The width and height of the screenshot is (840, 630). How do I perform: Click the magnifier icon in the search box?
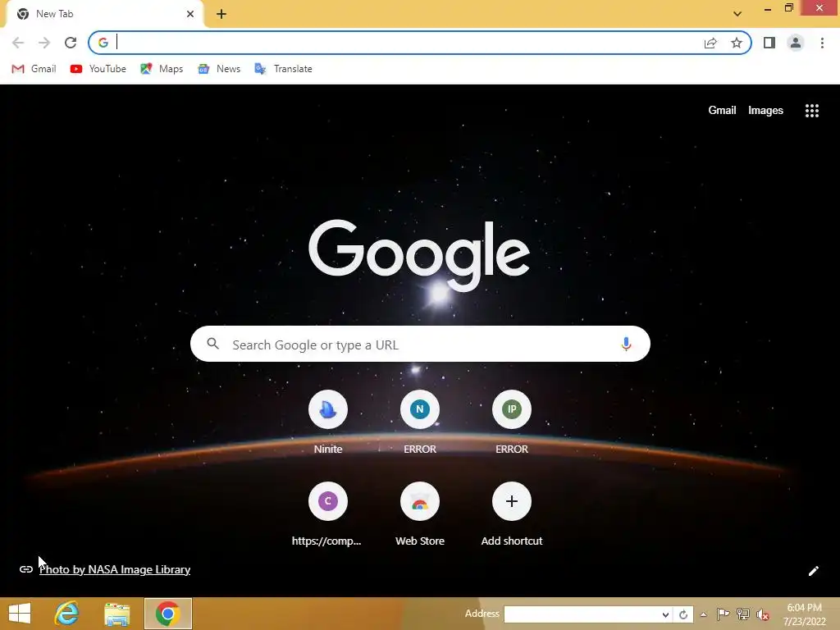pyautogui.click(x=212, y=344)
